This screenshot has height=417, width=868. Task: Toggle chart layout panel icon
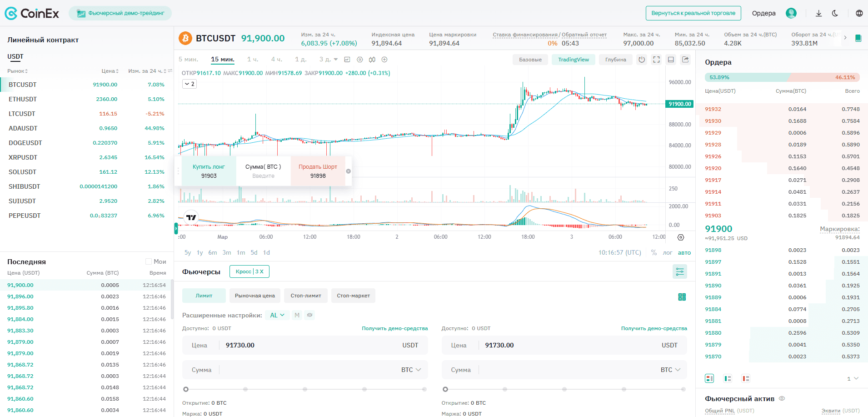pyautogui.click(x=671, y=60)
